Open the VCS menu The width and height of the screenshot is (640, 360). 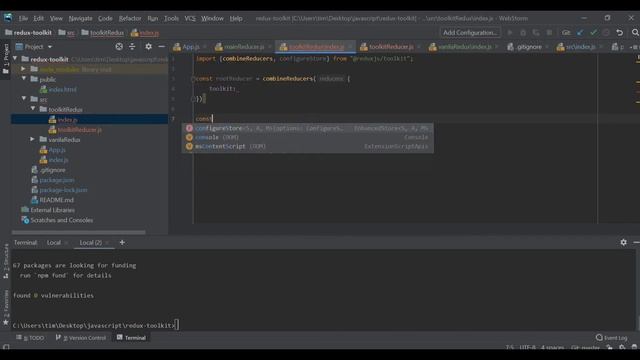click(190, 18)
